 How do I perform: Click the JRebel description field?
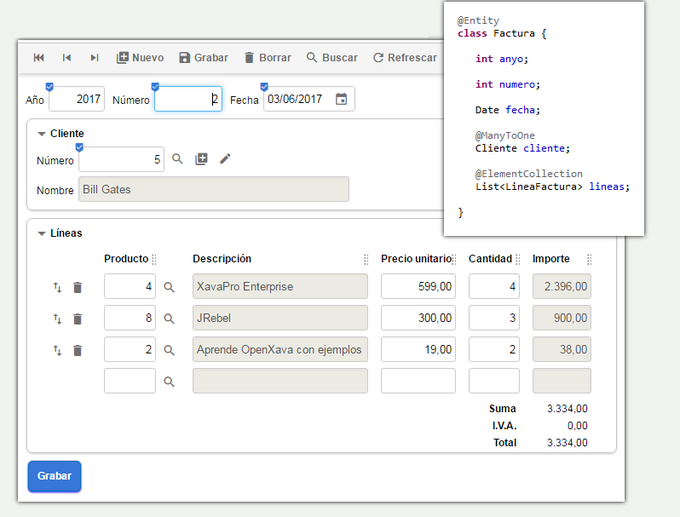[280, 318]
